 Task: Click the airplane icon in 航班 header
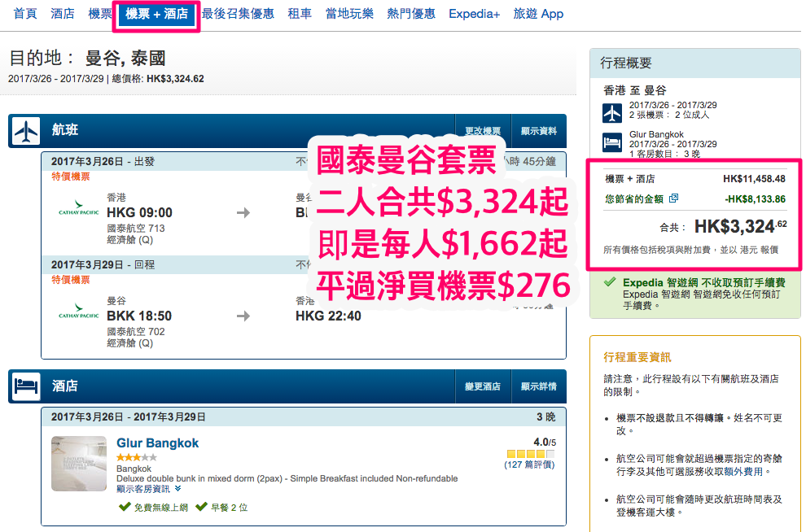pyautogui.click(x=26, y=131)
